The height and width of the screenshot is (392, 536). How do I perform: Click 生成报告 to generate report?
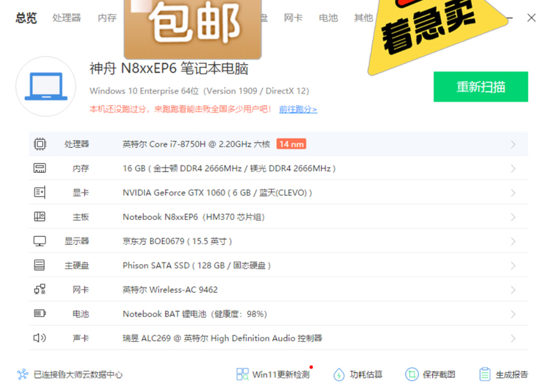click(x=504, y=374)
